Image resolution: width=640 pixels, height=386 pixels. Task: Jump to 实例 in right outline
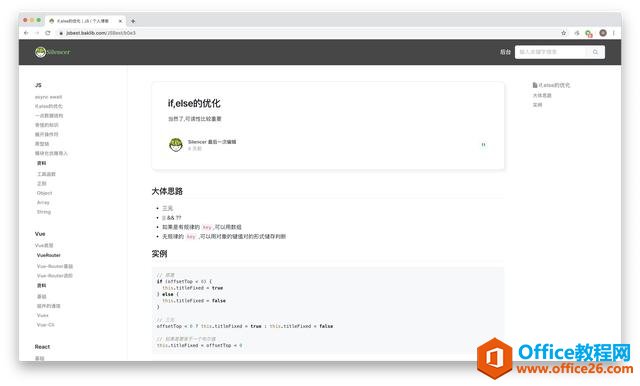[538, 105]
